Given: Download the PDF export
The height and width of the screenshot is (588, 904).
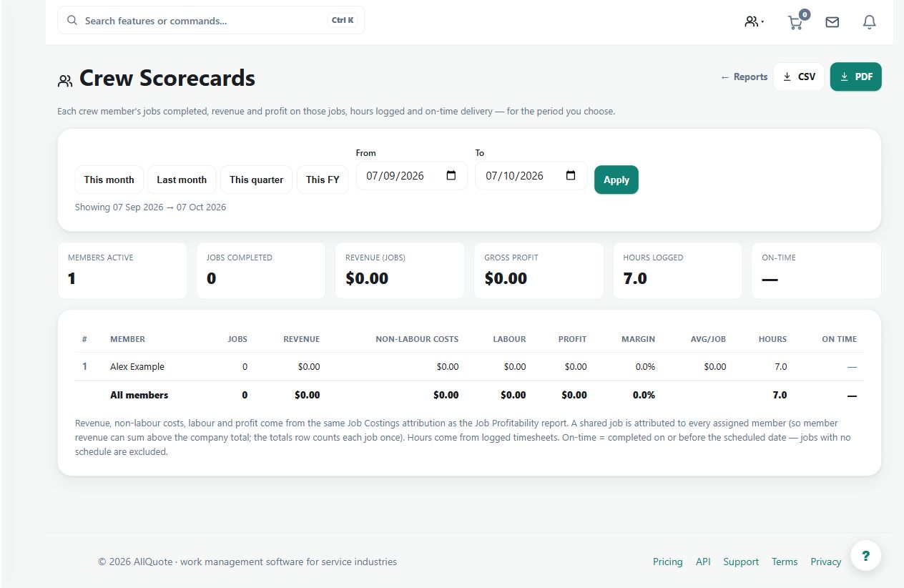Looking at the screenshot, I should click(856, 77).
